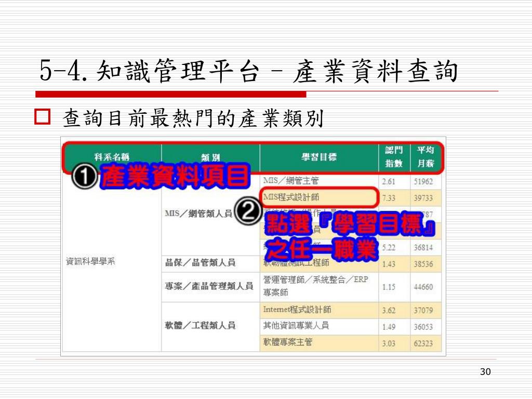This screenshot has height=399, width=532.
Task: Open the 其他資訊專業人員 job link
Action: pos(296,325)
